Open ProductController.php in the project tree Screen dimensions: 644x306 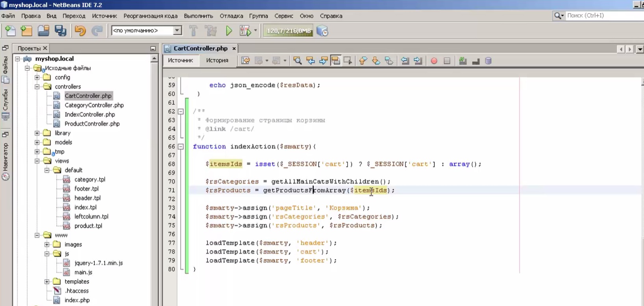coord(92,124)
